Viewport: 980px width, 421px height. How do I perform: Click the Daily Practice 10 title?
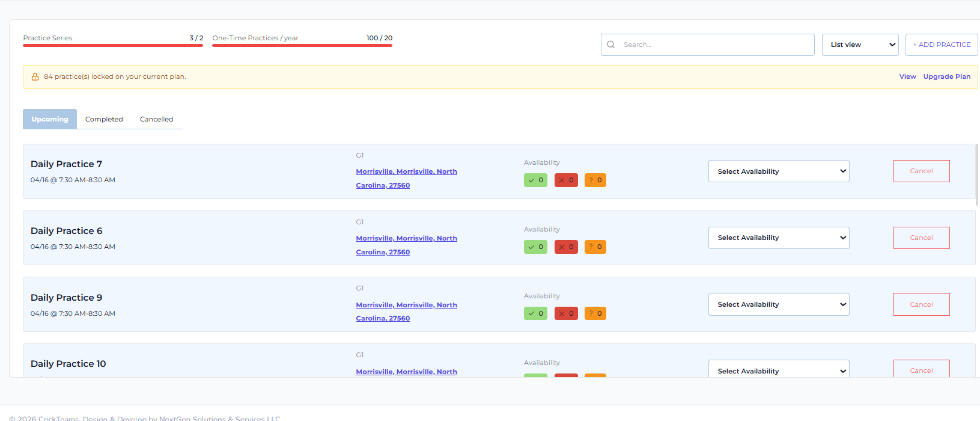[68, 364]
